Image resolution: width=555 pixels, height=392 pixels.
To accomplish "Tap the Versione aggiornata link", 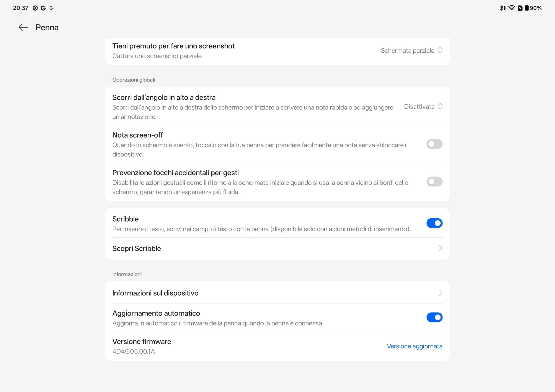I will click(414, 346).
